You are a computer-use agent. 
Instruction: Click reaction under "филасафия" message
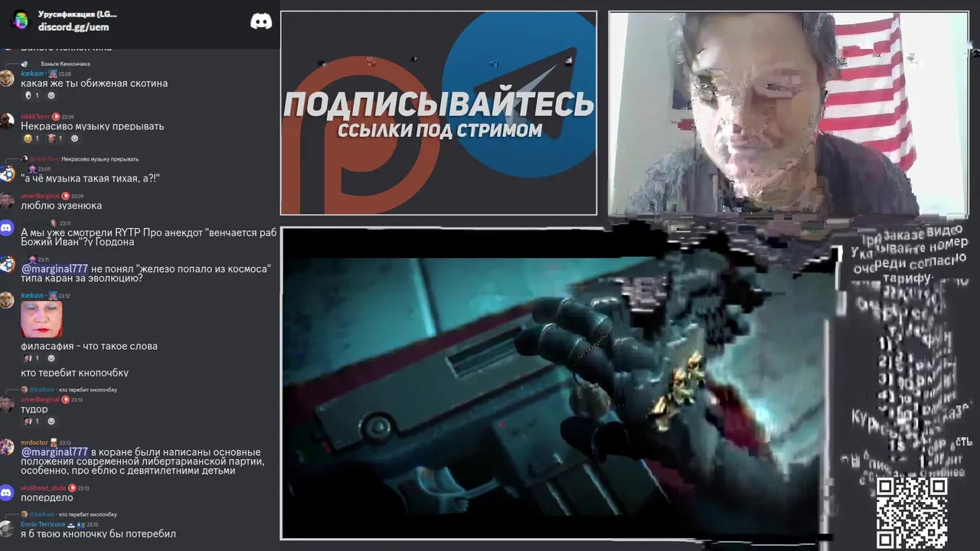31,358
